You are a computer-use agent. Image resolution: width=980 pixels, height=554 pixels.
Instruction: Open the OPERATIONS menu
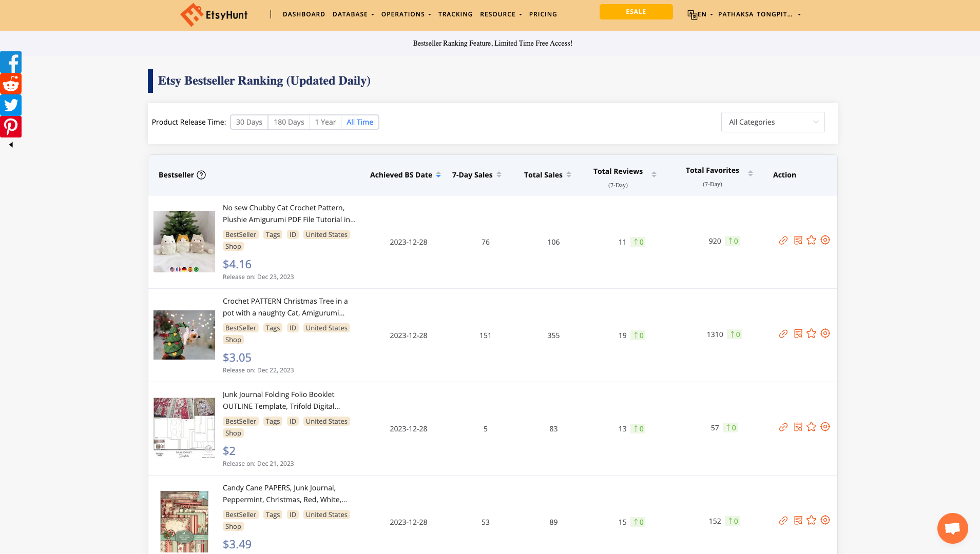[406, 14]
